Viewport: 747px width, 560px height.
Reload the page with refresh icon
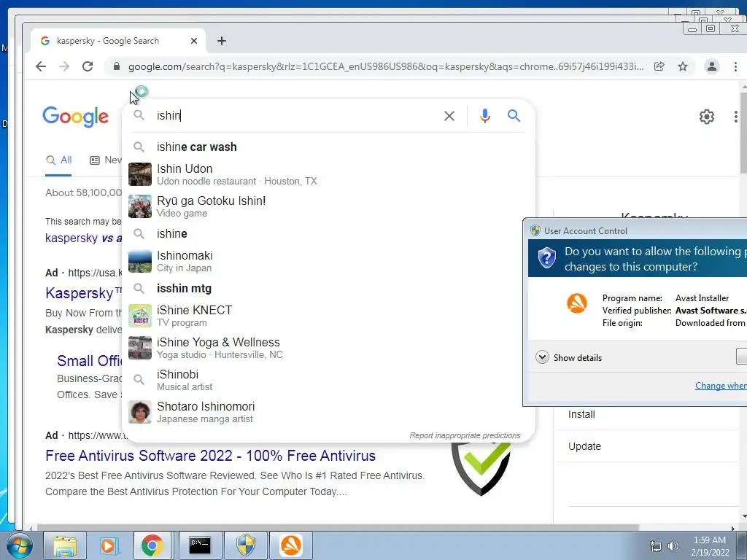click(88, 66)
